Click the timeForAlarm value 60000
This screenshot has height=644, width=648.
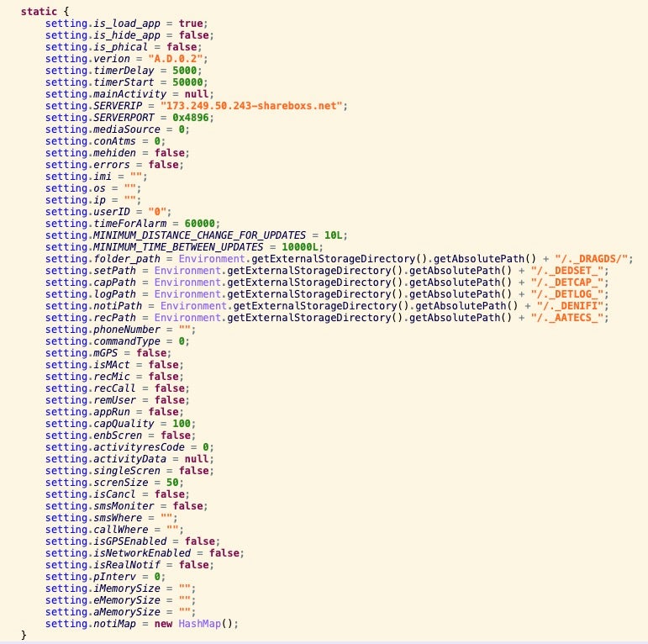[x=202, y=224]
